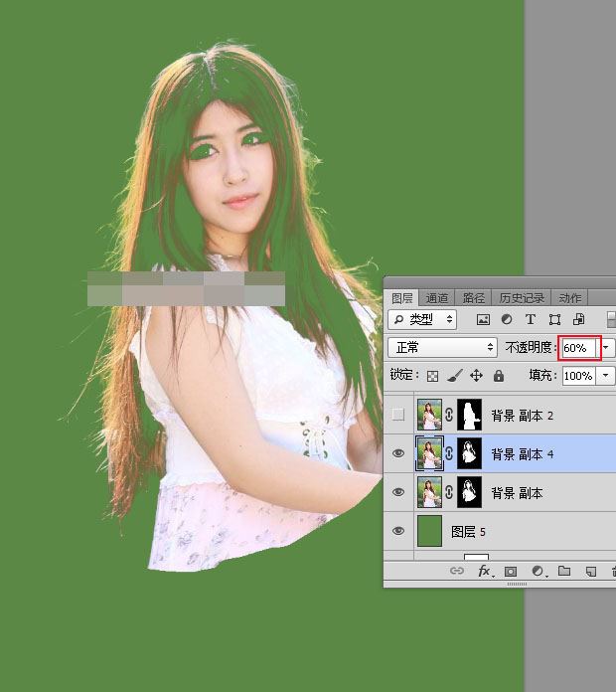Image resolution: width=616 pixels, height=692 pixels.
Task: Lock transparent pixels checkerboard icon
Action: coord(432,376)
